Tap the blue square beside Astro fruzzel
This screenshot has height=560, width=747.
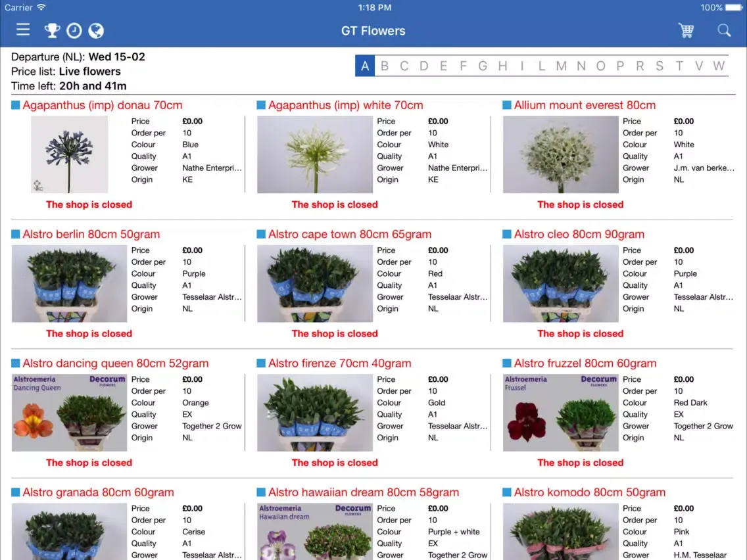coord(507,363)
